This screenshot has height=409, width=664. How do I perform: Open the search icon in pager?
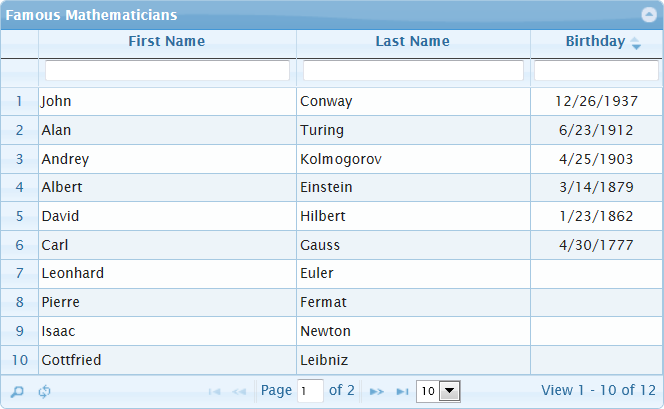coord(17,391)
